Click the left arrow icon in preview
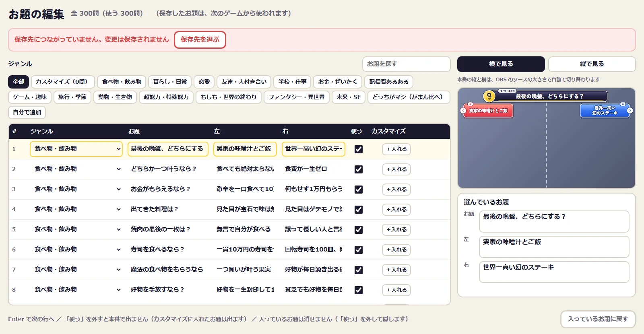 point(463,111)
